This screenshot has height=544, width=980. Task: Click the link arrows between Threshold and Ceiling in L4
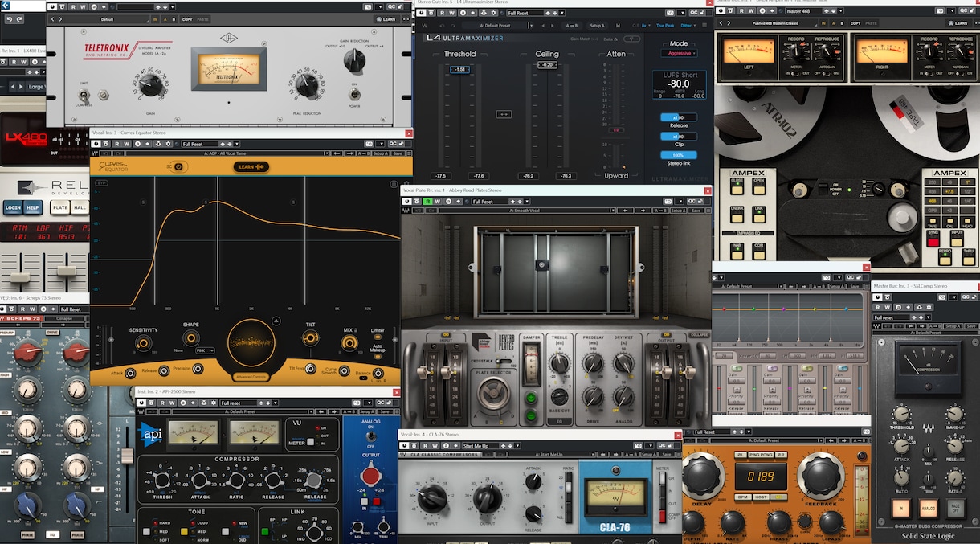(x=504, y=114)
